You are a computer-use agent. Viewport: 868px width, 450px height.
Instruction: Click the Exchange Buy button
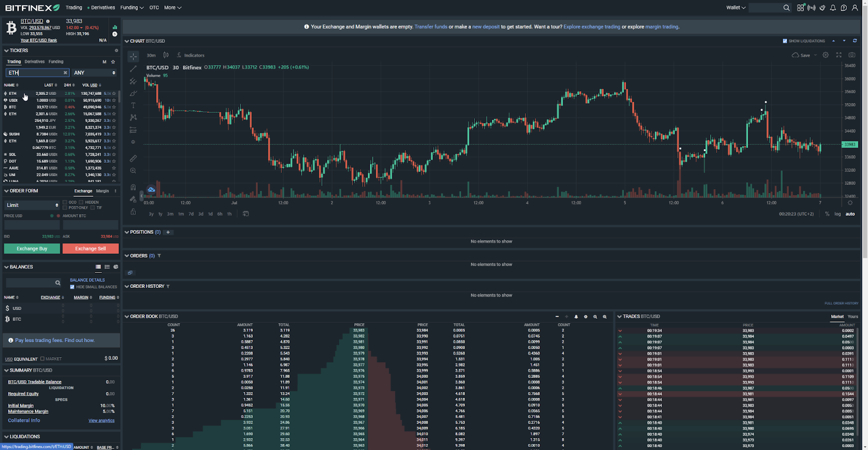[x=32, y=248]
